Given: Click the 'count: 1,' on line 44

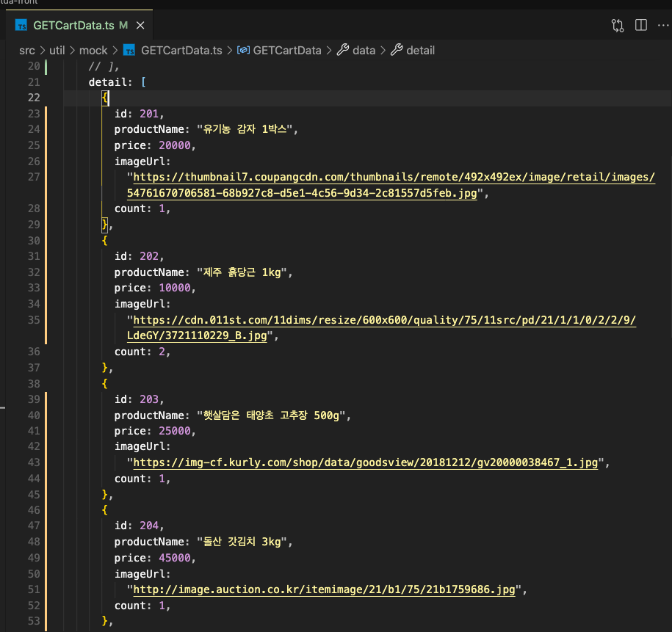Looking at the screenshot, I should 142,479.
